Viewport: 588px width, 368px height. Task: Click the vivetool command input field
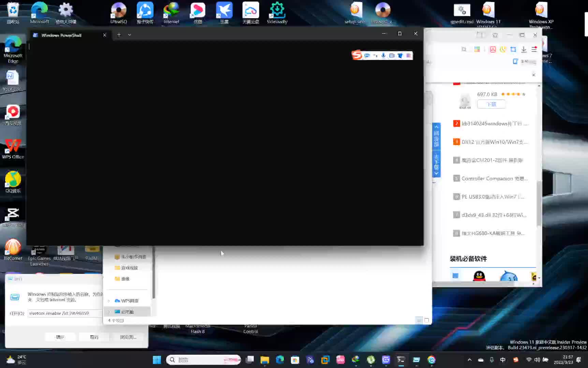tap(65, 313)
